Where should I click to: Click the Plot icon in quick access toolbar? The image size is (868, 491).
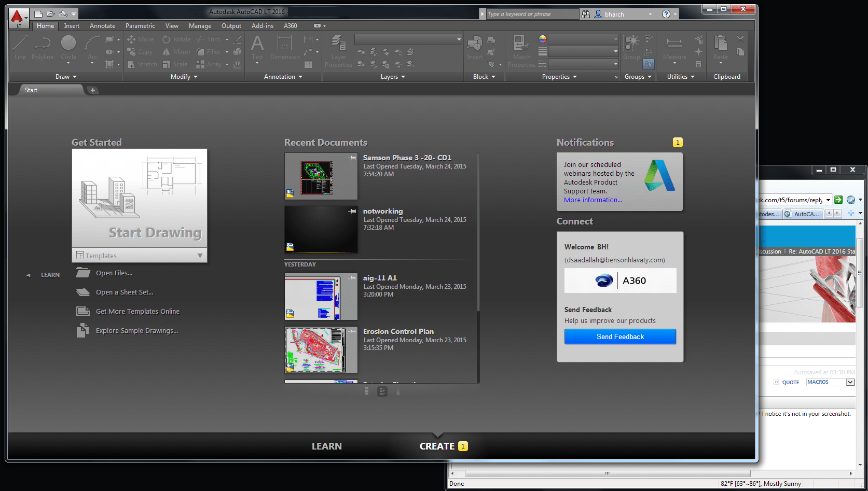point(63,14)
